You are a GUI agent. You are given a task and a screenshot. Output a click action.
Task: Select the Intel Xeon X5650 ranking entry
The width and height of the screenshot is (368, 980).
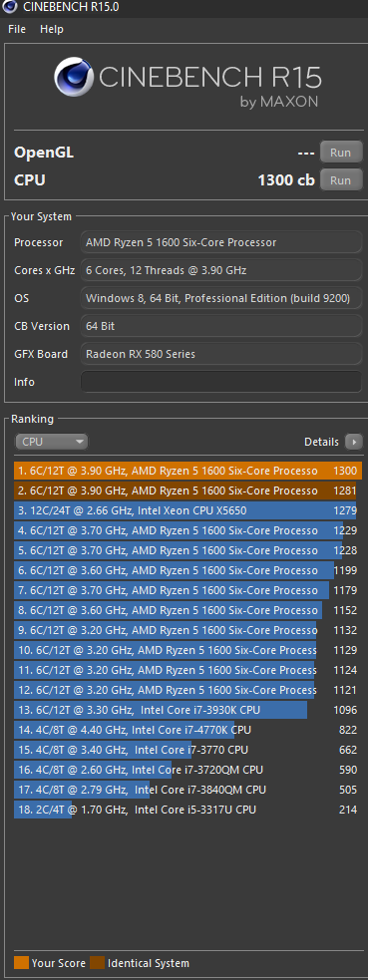click(187, 510)
